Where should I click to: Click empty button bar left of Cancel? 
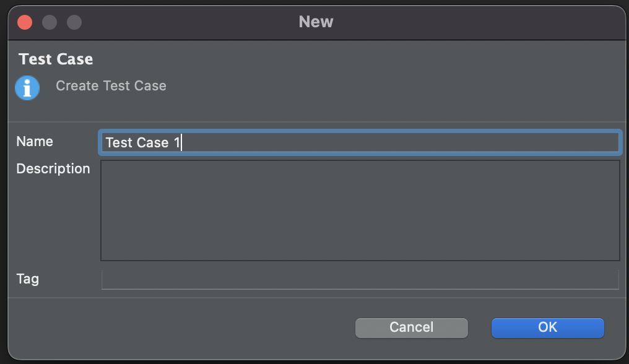186,327
